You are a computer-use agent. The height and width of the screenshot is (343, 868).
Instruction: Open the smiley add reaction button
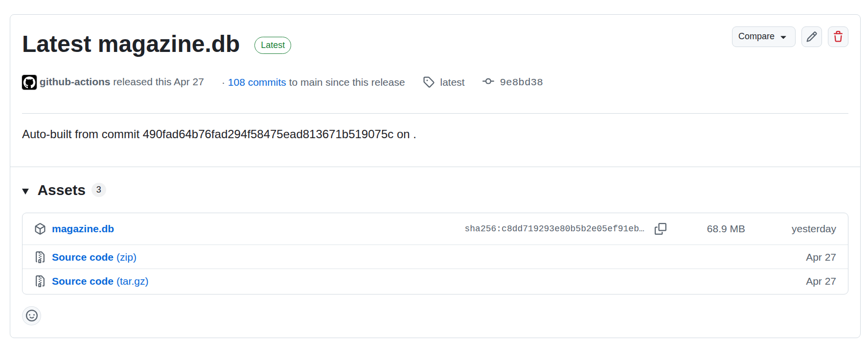(32, 316)
